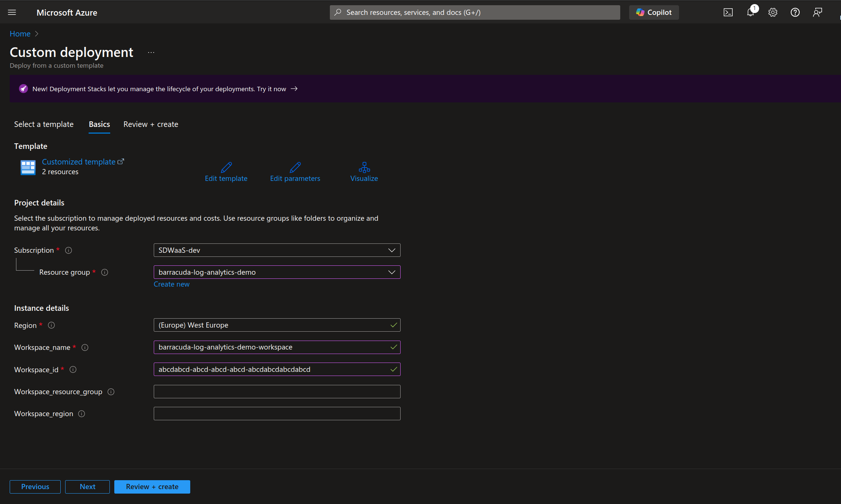Switch to Select a template tab

(44, 124)
